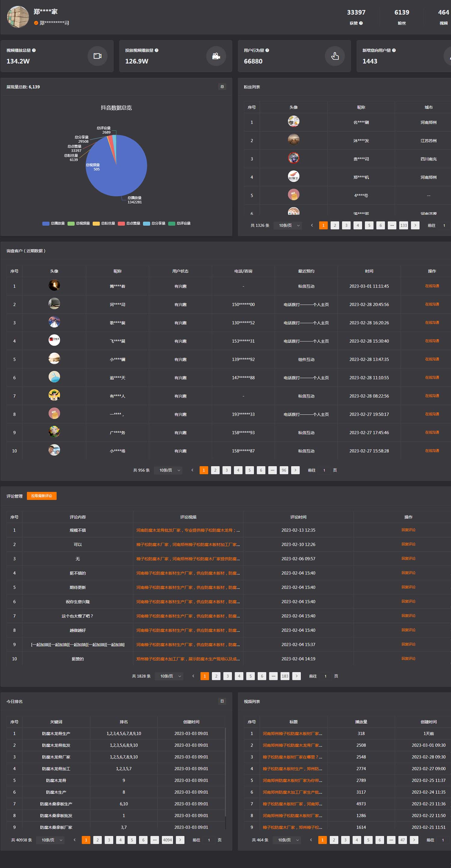Click the help icon beside 投放视频播放量
Screen dimensions: 451x868
(x=156, y=50)
